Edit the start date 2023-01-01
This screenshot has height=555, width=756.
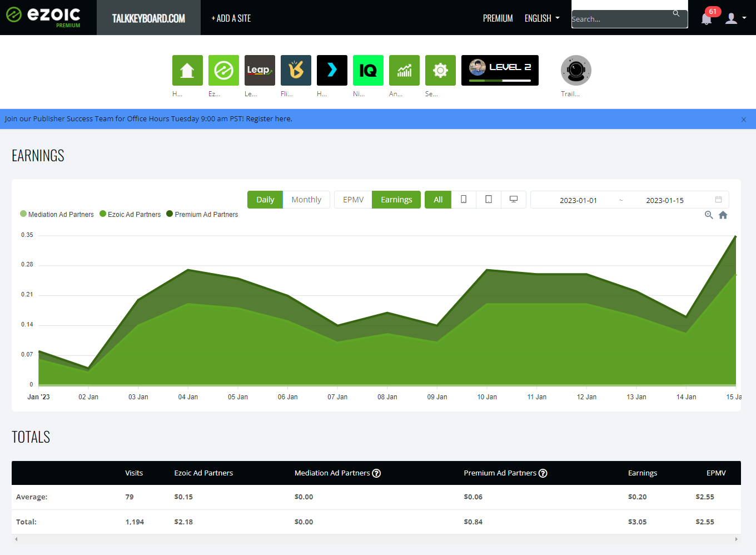[x=578, y=200]
